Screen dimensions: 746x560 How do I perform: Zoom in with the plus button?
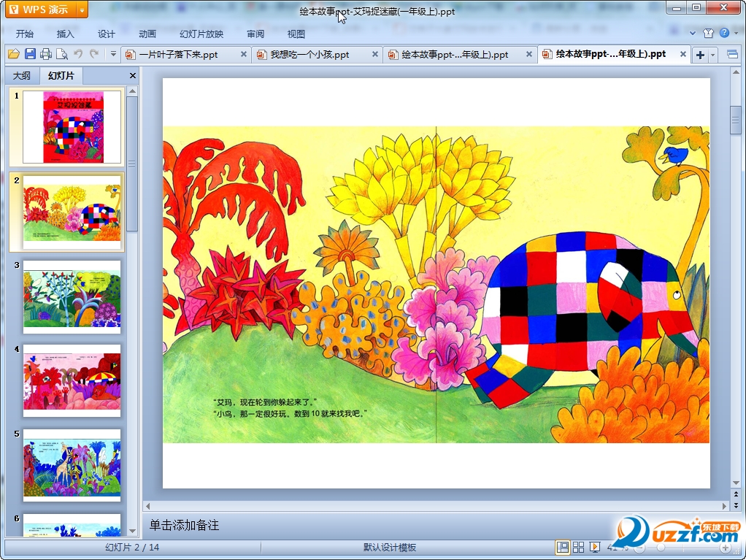[725, 548]
